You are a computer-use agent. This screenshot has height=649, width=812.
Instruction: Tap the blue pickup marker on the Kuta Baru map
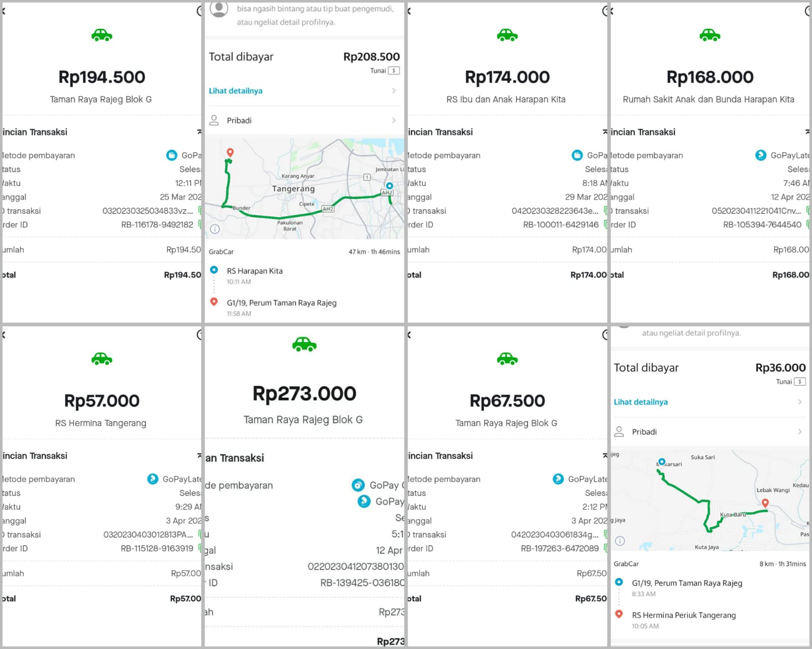tap(661, 462)
